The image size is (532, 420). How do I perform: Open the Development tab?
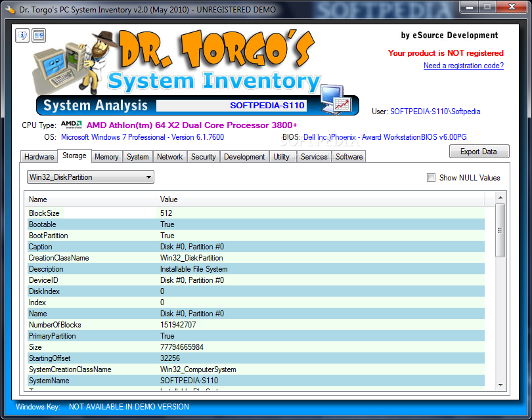click(244, 157)
